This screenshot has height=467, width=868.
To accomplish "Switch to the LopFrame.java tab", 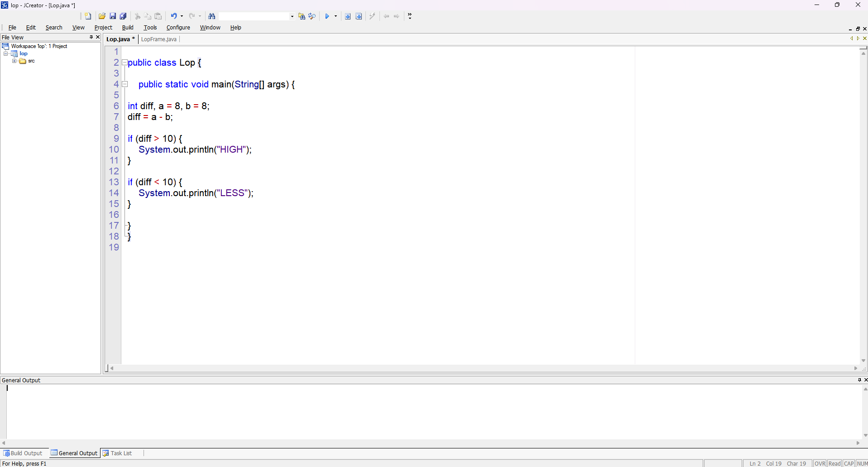I will [x=159, y=39].
